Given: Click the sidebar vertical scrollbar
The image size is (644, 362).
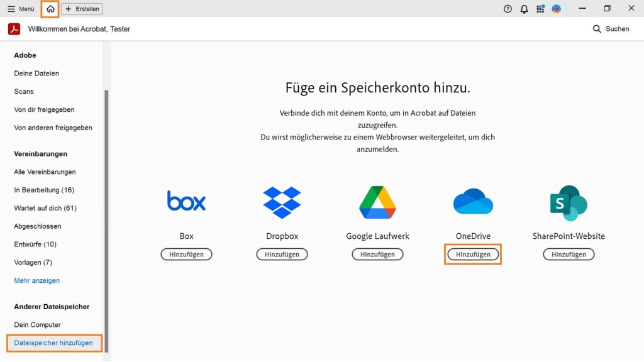Looking at the screenshot, I should tap(106, 220).
